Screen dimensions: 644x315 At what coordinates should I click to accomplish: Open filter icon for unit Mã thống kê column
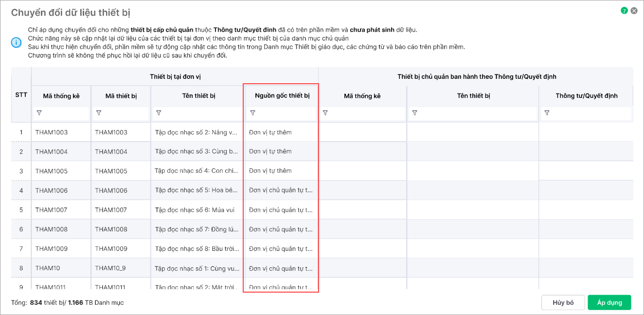point(39,113)
